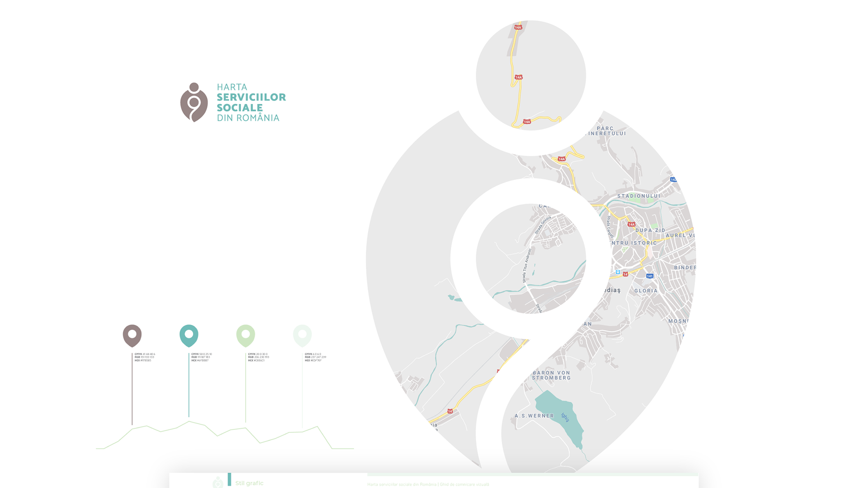Click the RGB 237 247 239 value
This screenshot has height=488, width=868.
coord(316,357)
